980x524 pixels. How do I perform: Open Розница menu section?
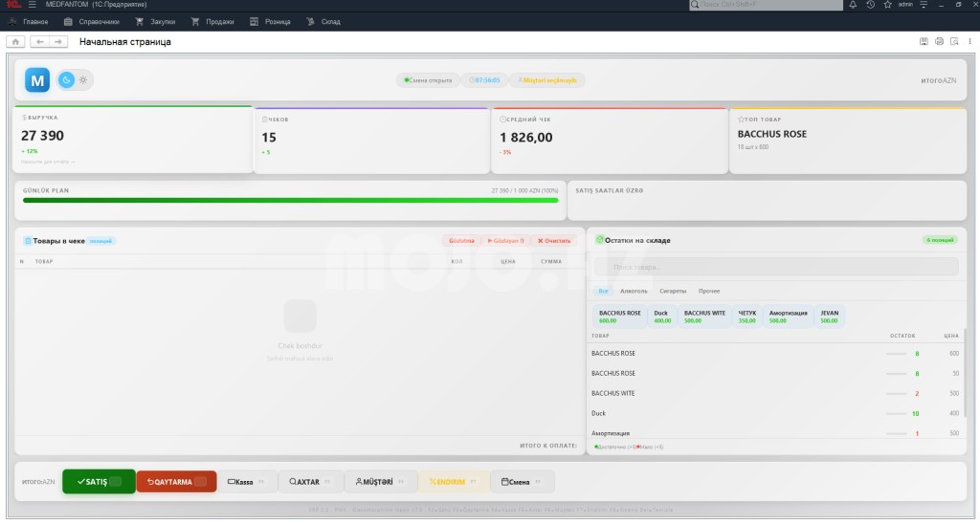(x=270, y=22)
